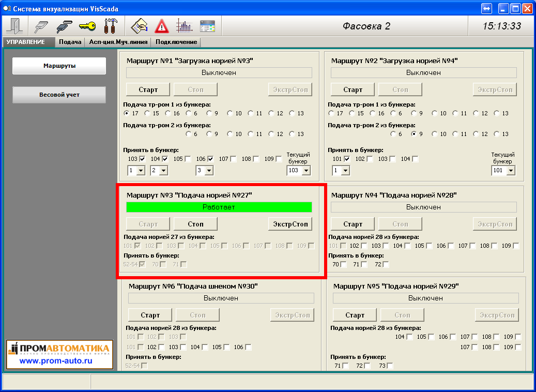Open the red warning triangle alarms
The image size is (536, 392).
tap(162, 26)
